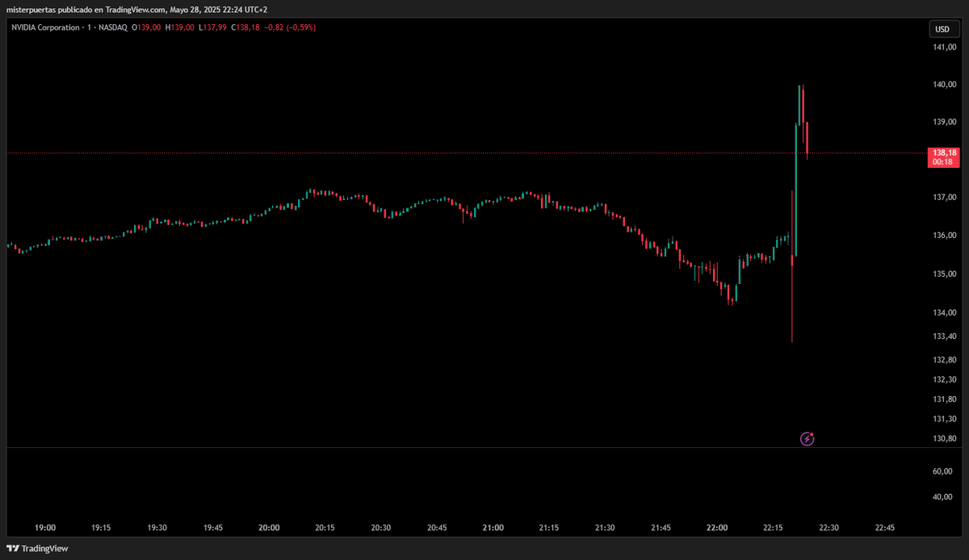
Task: Click the 137,00 price axis label
Action: coord(944,198)
